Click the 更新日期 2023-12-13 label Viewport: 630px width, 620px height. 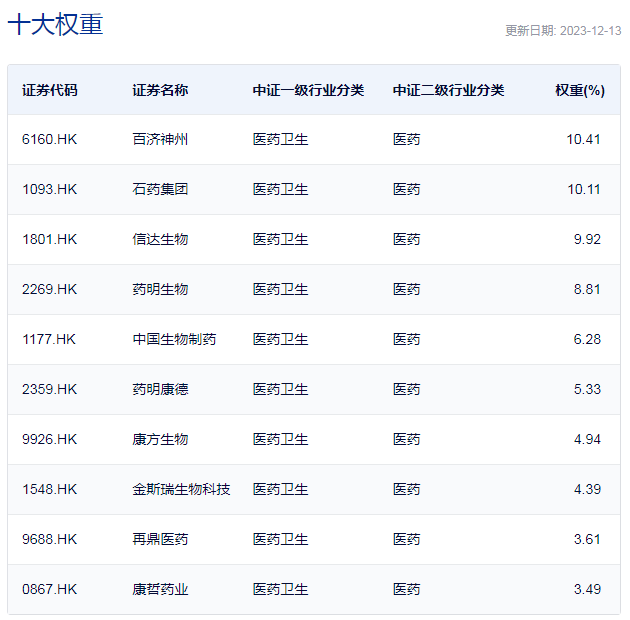tap(563, 31)
